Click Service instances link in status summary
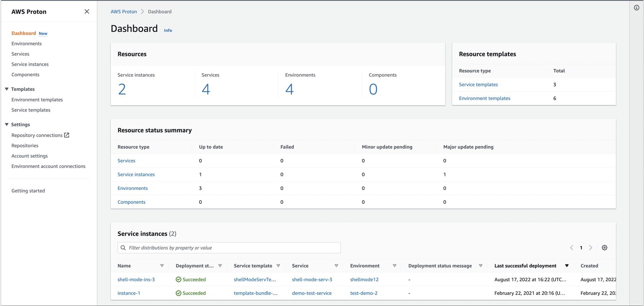The height and width of the screenshot is (306, 644). (x=136, y=175)
